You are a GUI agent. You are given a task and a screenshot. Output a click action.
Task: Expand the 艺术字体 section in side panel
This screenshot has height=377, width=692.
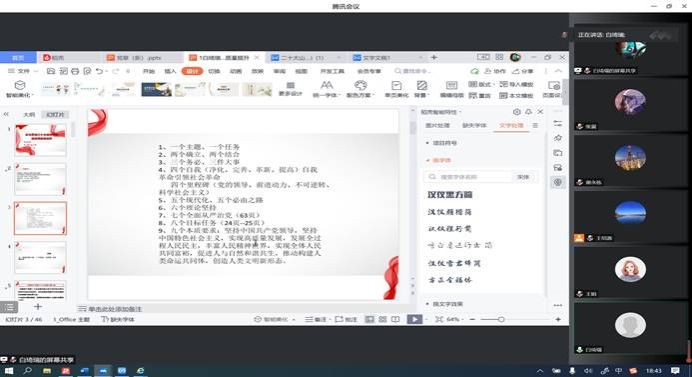[x=438, y=160]
